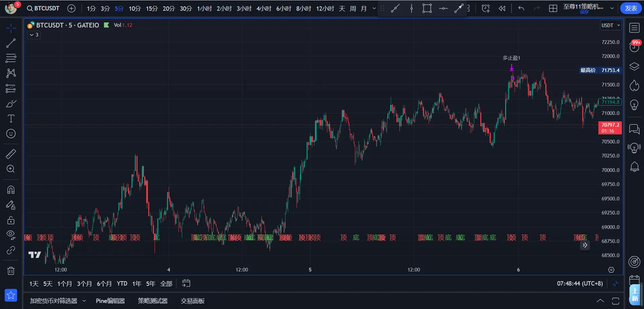Open the BTCUSDT symbol search
This screenshot has height=309, width=644.
point(43,8)
